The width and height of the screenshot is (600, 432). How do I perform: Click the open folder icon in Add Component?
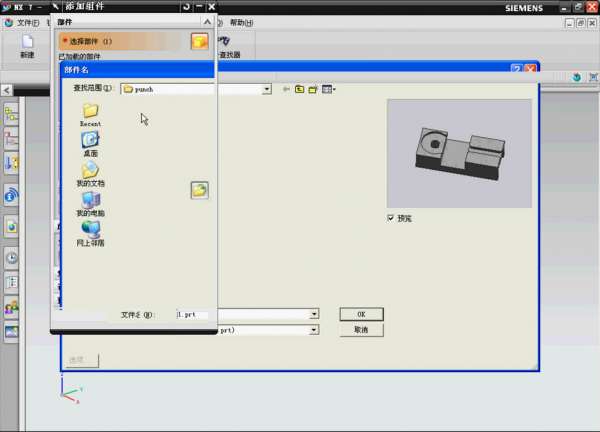199,190
